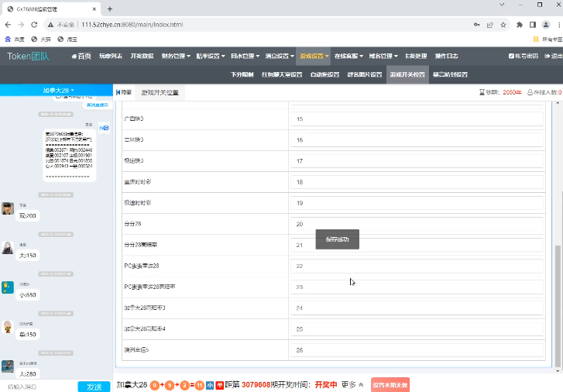
Task: Click the 退出 logout icon at top right
Action: [553, 57]
